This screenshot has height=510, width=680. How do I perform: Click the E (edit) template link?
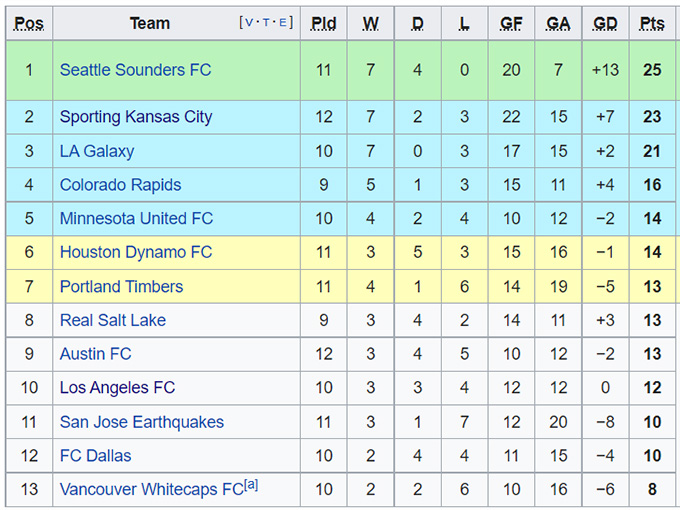tap(285, 23)
